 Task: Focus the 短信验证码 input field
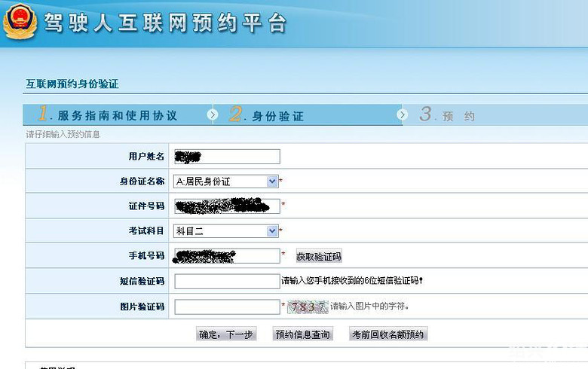tap(227, 282)
